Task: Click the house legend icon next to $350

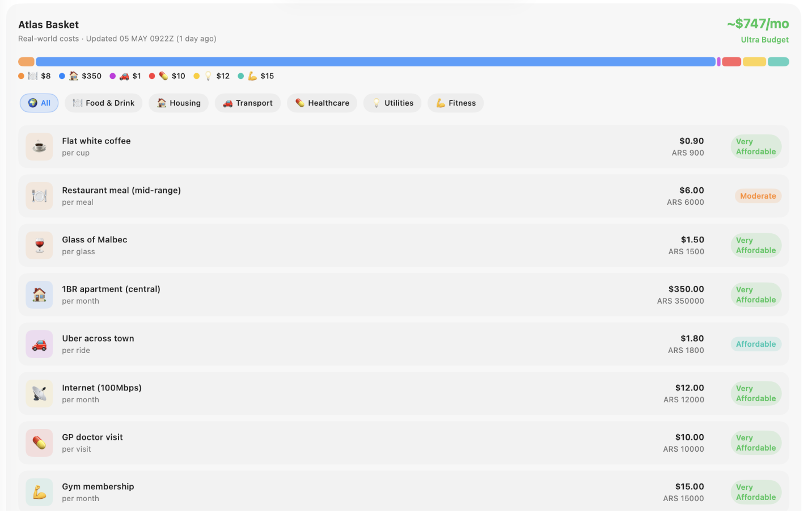Action: coord(73,76)
